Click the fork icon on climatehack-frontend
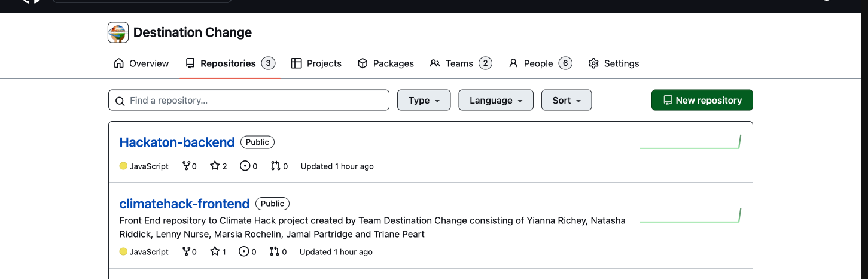 [x=186, y=251]
